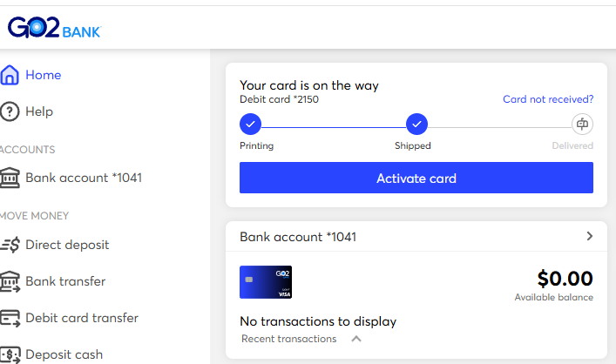
Task: Open the Bank account *1041 card header
Action: [x=416, y=236]
